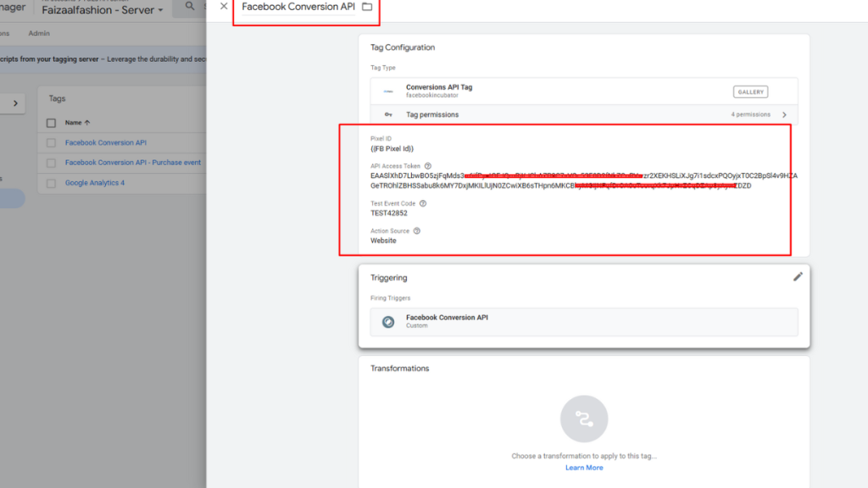Open the help icon next to API Access Token
Viewport: 868px width, 488px height.
click(427, 166)
